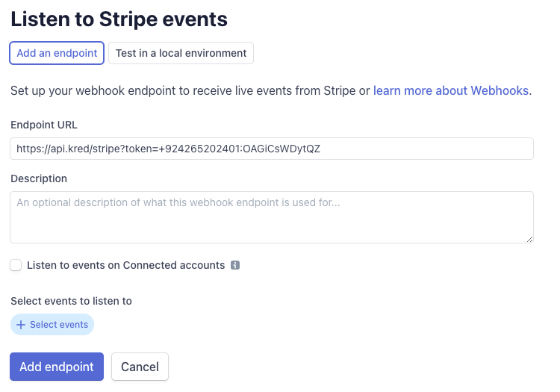560x392 pixels.
Task: Click the plus icon in Select events
Action: (21, 325)
